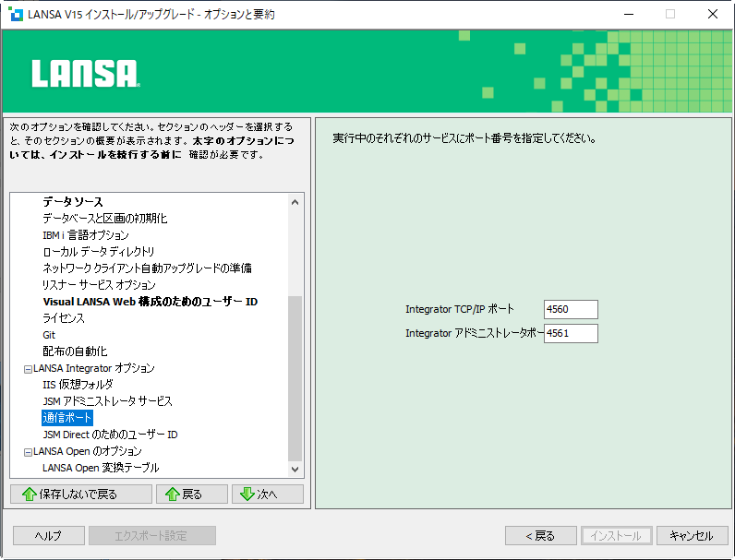The image size is (735, 560).
Task: Click the green up arrow on 戻る button
Action: (x=173, y=494)
